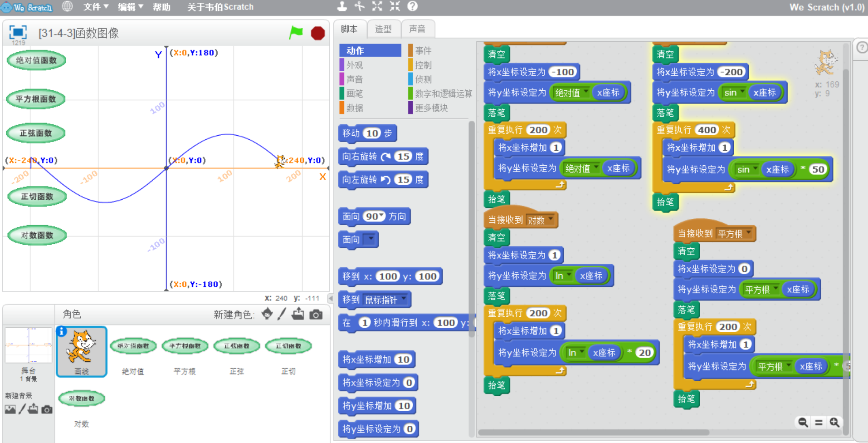Open the 数字和逻辑运算 block category
The image size is (868, 443).
point(440,94)
